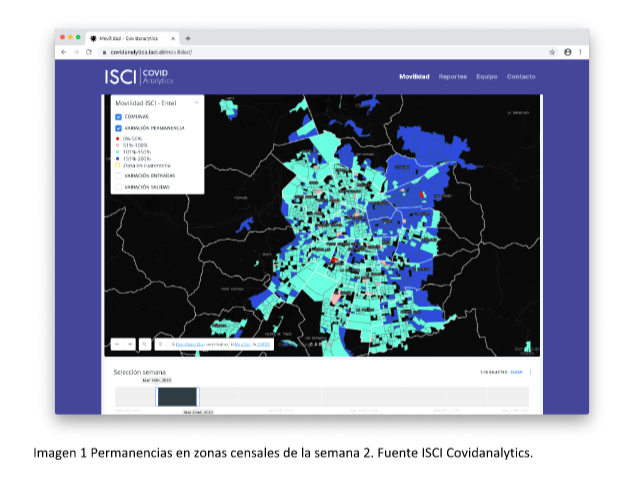Enable the VARIACIÓN SALIDAS checkbox

tap(118, 187)
